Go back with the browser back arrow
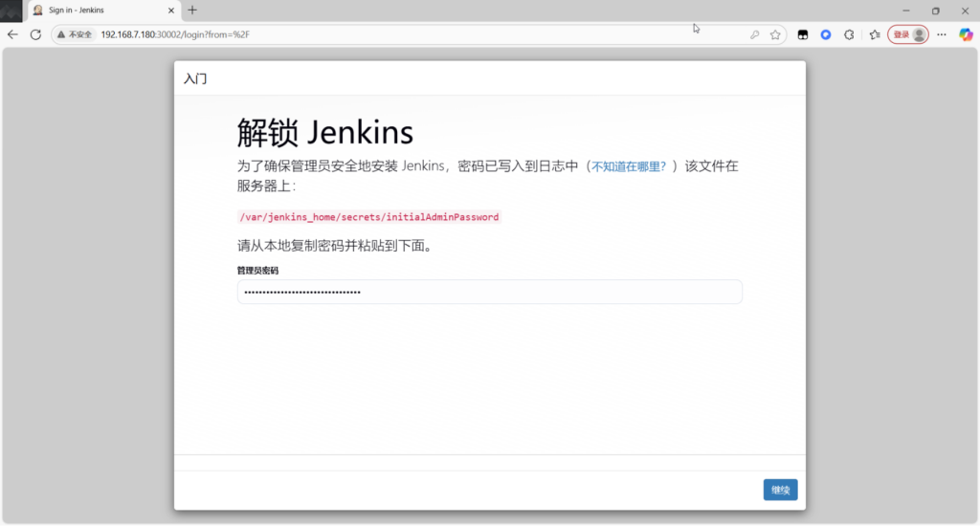Viewport: 980px width, 526px height. point(12,34)
